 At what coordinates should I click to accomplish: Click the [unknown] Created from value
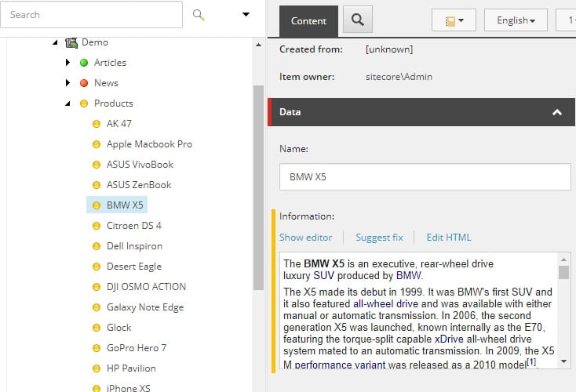click(389, 49)
